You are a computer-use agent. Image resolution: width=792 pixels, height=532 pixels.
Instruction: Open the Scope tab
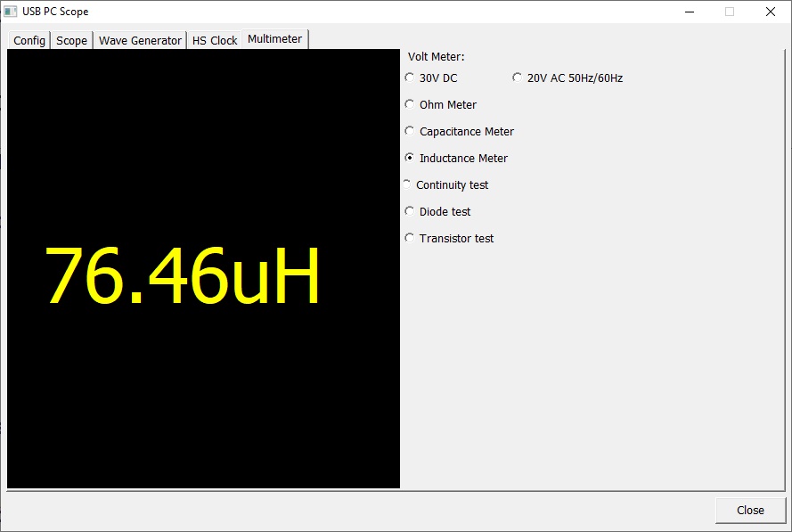[x=71, y=40]
